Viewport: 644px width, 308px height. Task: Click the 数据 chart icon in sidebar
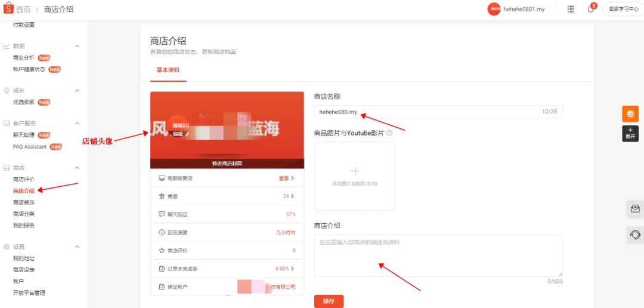[x=7, y=46]
